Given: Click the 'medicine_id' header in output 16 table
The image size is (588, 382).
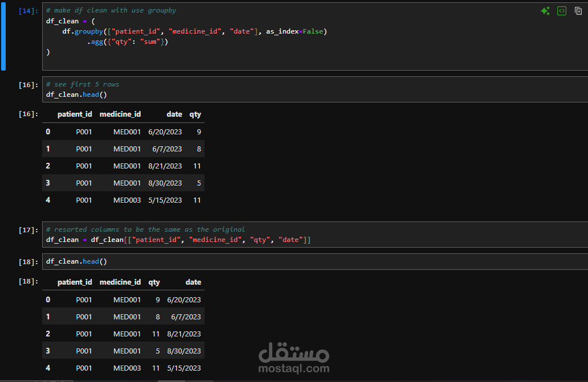Looking at the screenshot, I should (120, 114).
